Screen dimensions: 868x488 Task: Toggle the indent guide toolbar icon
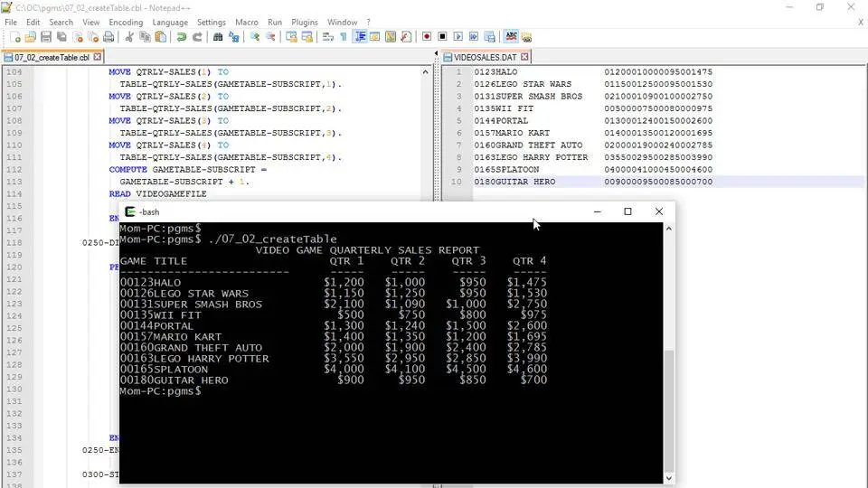point(360,37)
